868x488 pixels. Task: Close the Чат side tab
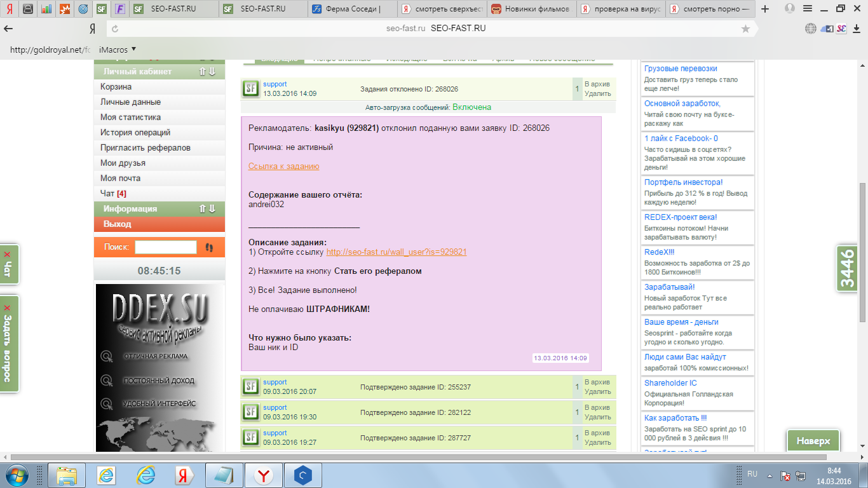[8, 254]
